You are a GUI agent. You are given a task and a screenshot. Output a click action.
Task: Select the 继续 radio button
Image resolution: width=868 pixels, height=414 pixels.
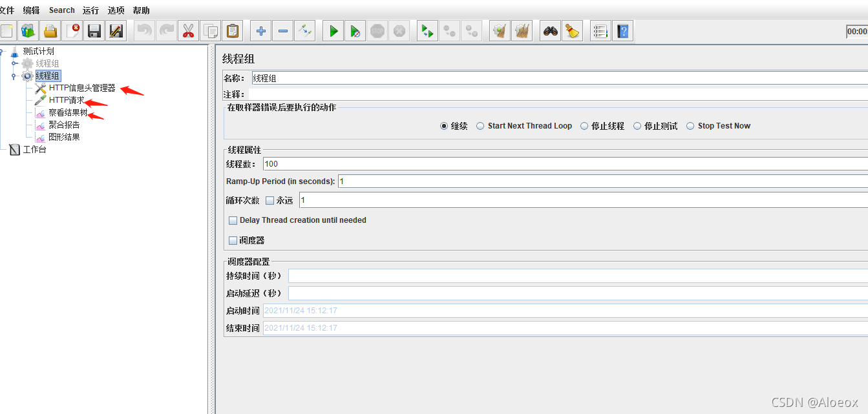(444, 126)
